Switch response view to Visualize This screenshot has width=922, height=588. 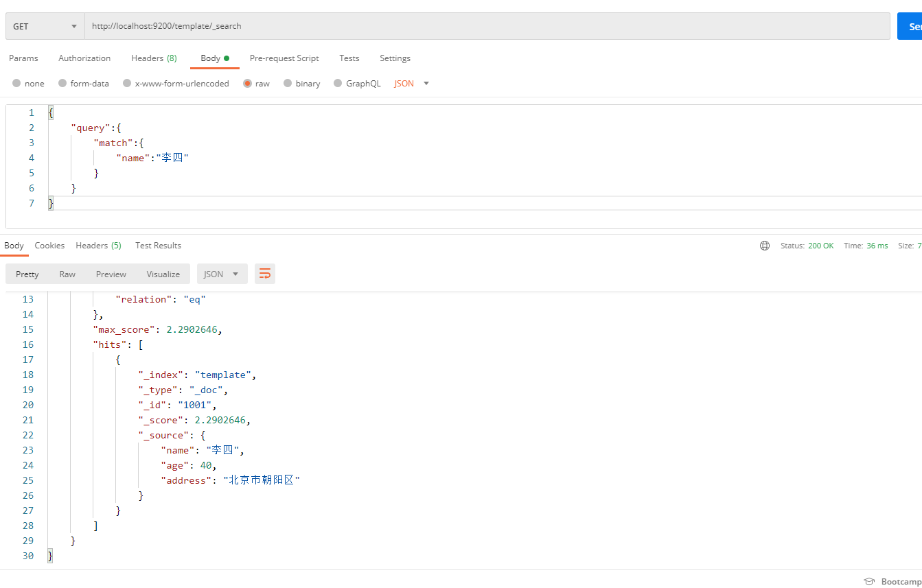point(163,274)
